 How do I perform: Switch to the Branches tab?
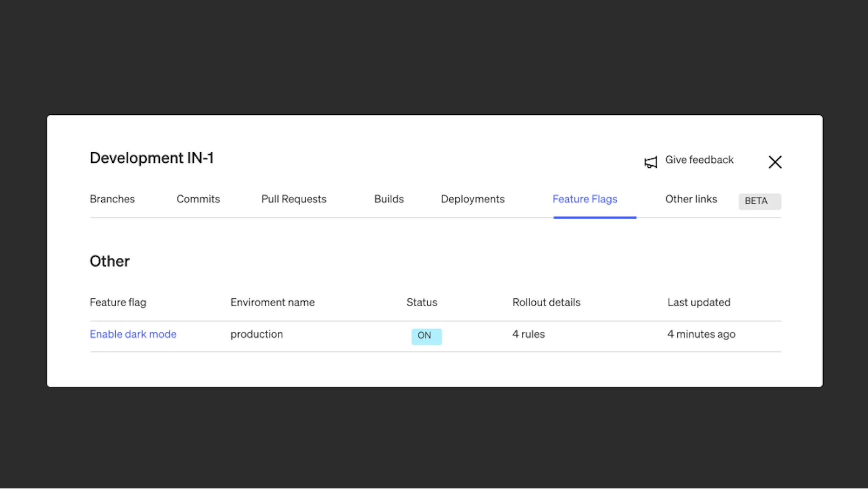pos(112,199)
